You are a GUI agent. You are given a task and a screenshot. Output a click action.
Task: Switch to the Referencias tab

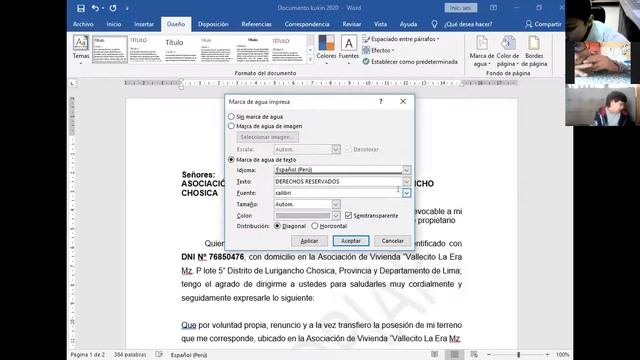tap(256, 24)
